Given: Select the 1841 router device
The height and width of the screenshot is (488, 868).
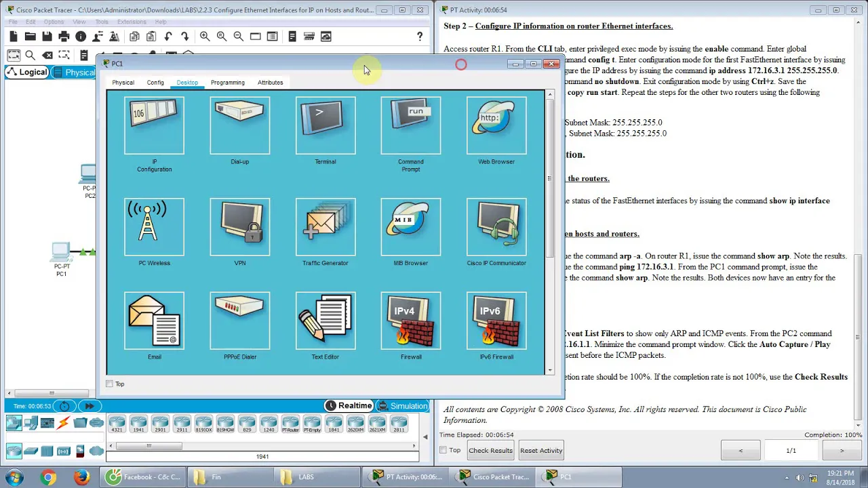Looking at the screenshot, I should pyautogui.click(x=334, y=425).
